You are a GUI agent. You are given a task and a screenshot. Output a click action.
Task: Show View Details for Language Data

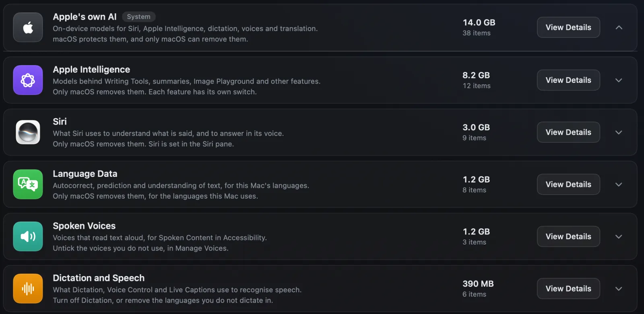(568, 185)
